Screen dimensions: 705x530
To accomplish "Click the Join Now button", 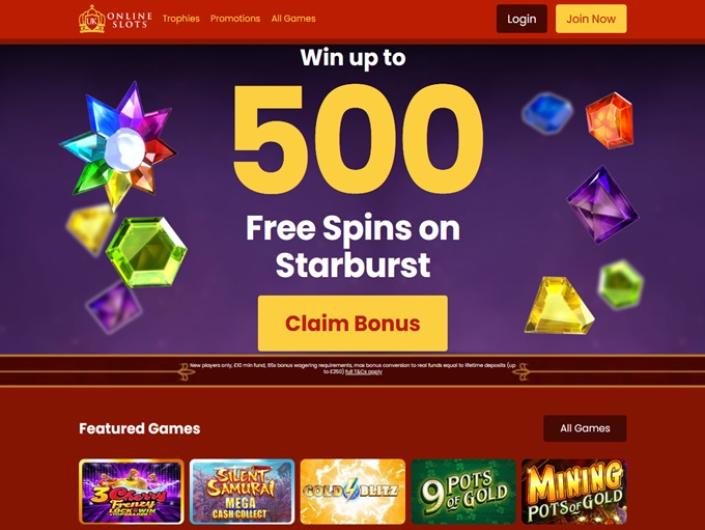I will (x=591, y=19).
